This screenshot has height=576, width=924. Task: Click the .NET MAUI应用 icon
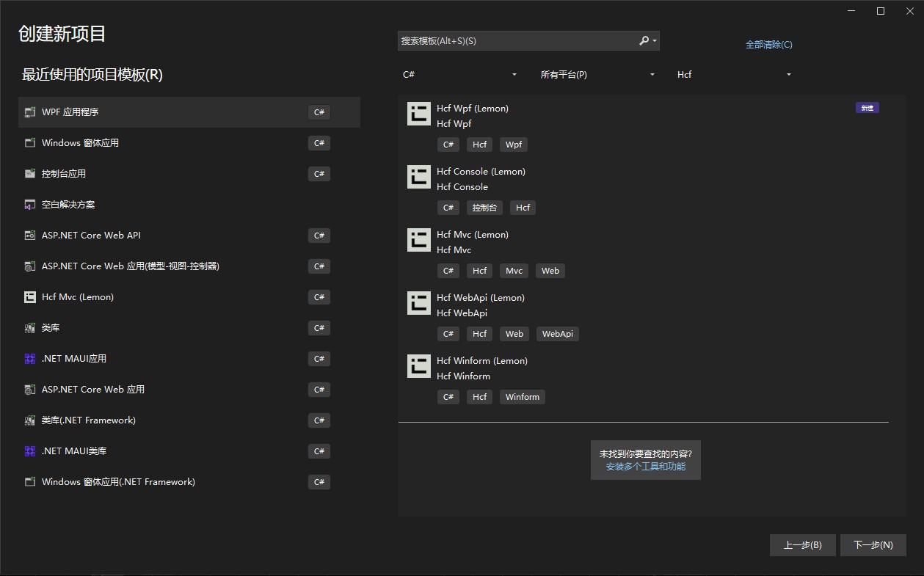[x=30, y=359]
